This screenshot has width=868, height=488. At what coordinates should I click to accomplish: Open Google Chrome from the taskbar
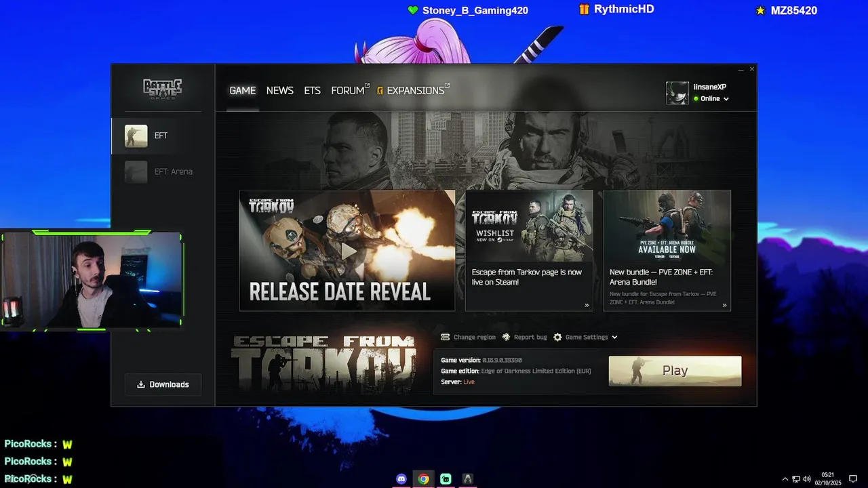[x=423, y=479]
